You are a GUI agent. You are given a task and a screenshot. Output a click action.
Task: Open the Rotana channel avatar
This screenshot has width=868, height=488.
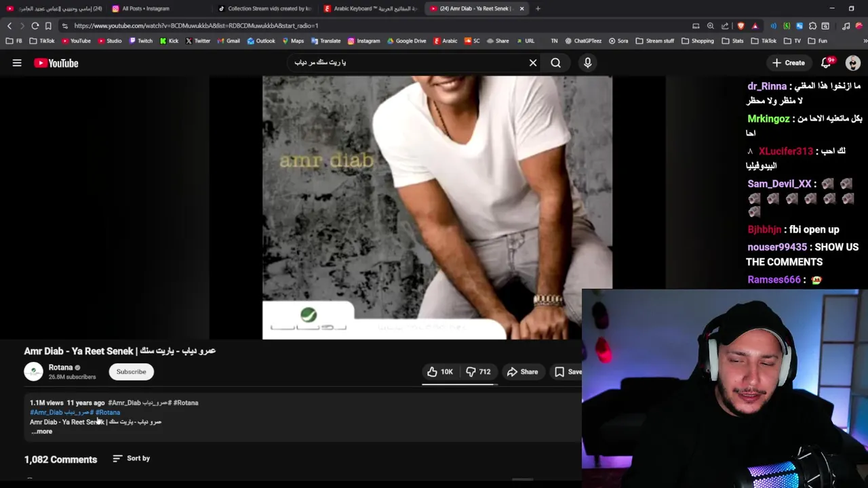(x=33, y=371)
